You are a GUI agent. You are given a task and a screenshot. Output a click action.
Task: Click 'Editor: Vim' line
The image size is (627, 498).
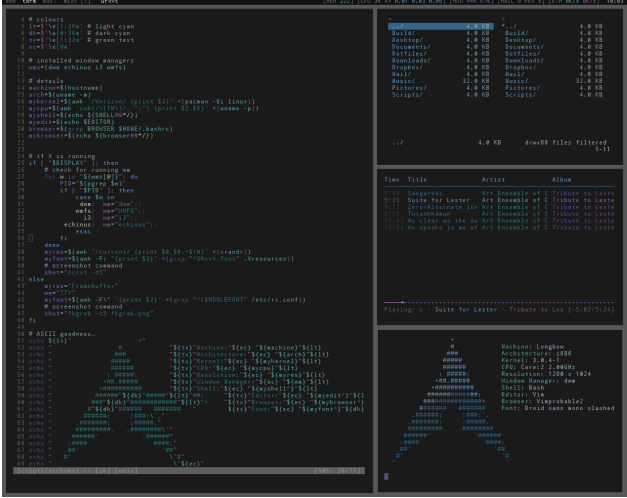click(523, 394)
